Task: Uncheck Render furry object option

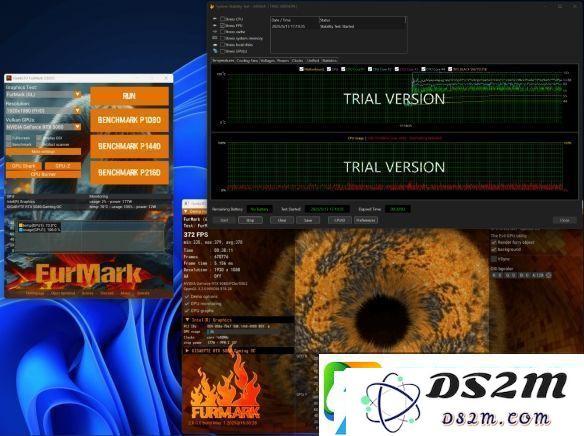Action: (494, 242)
